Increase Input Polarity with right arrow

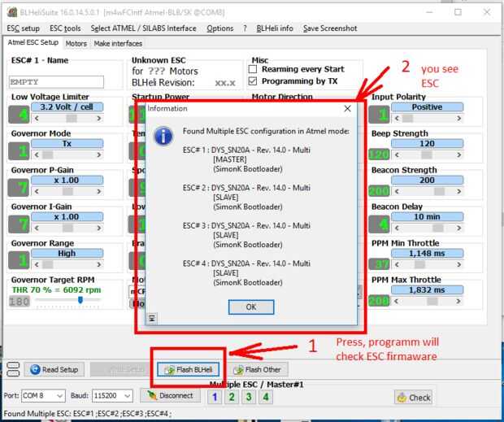click(x=459, y=118)
